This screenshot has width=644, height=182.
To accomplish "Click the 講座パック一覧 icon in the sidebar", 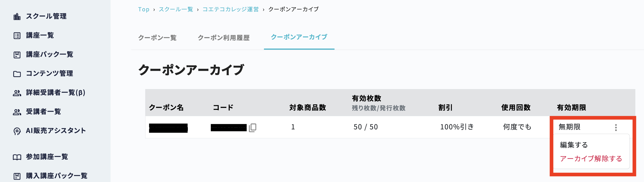I will point(17,55).
